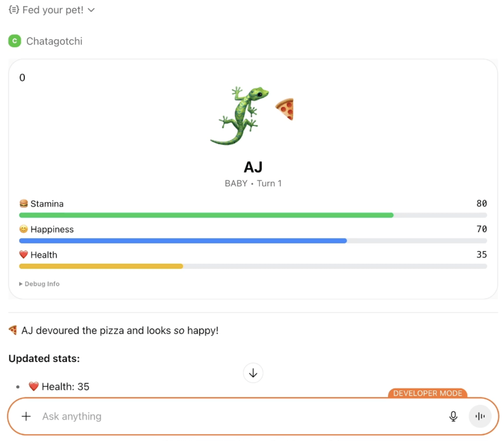Viewport: 504px width, 441px height.
Task: Click the green Chatagotchi app icon
Action: click(14, 41)
